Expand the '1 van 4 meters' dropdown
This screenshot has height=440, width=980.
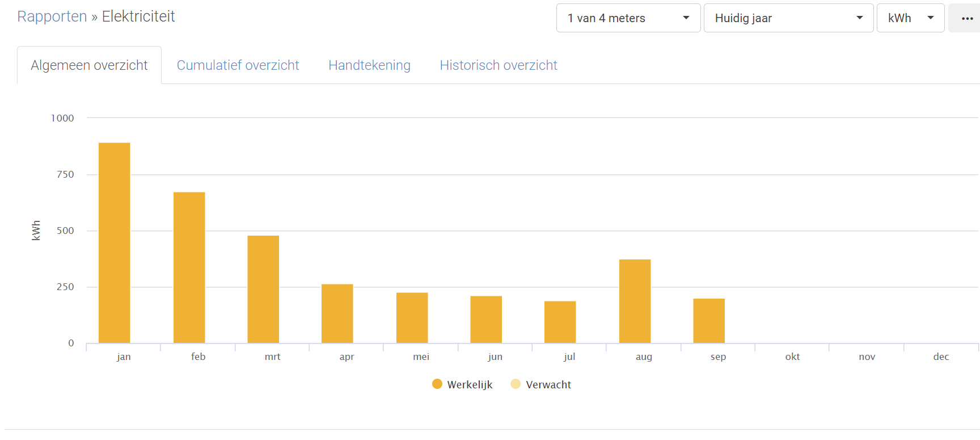628,18
